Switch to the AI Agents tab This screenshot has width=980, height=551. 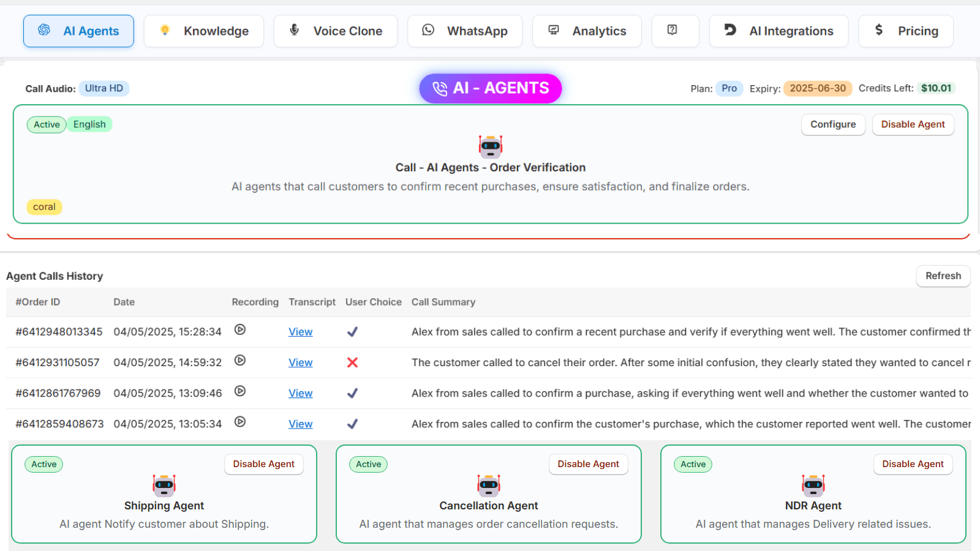78,31
